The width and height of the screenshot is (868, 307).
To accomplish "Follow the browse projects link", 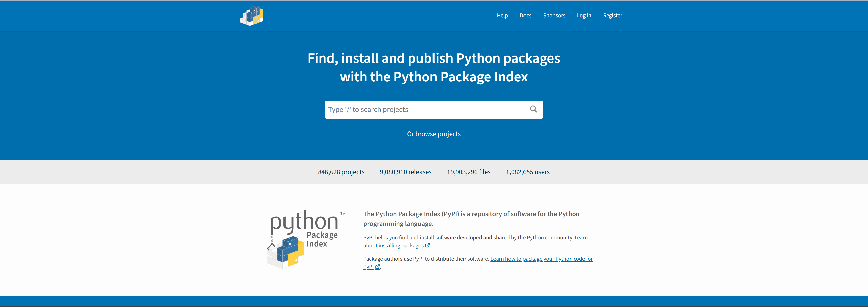I will pos(438,134).
